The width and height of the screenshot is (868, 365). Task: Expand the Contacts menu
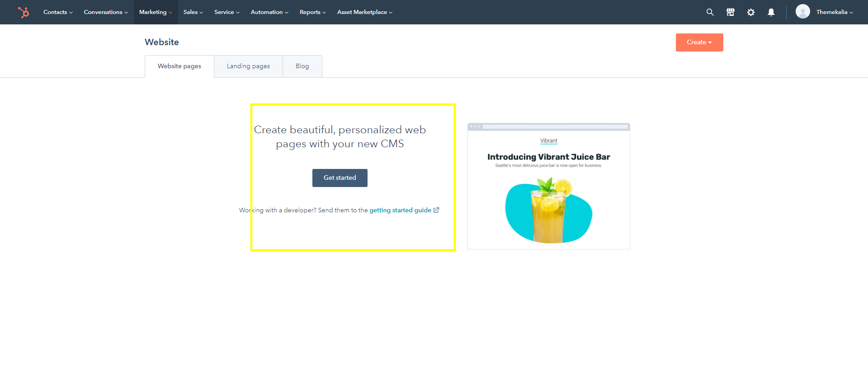pyautogui.click(x=58, y=12)
